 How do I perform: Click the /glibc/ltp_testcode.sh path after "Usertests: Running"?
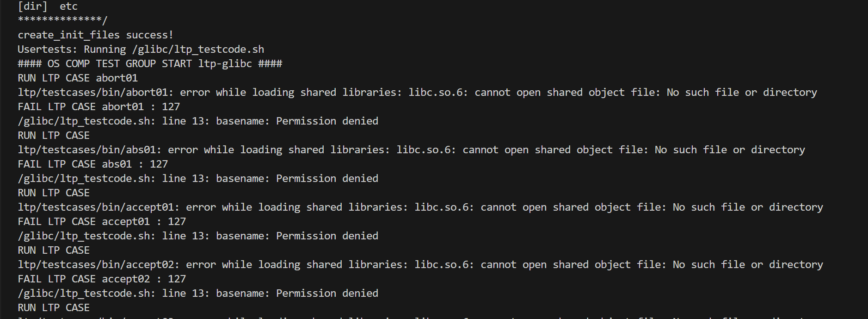[x=198, y=50]
